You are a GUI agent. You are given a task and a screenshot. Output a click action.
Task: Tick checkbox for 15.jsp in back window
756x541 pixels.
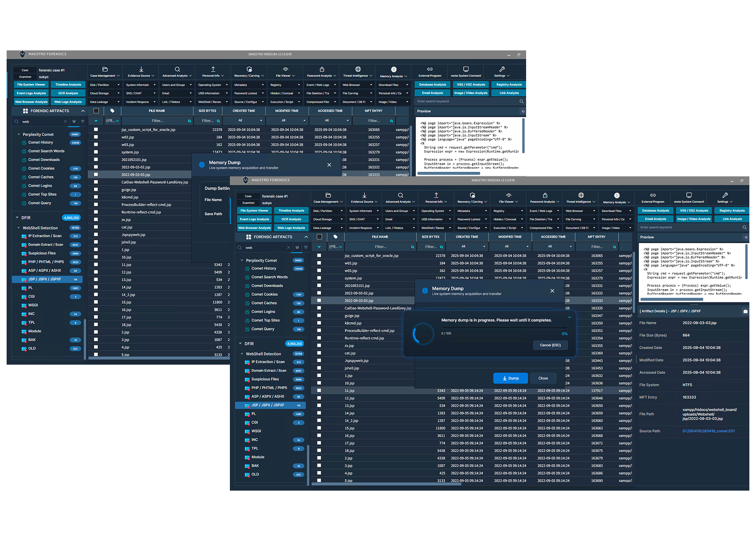[x=95, y=302]
